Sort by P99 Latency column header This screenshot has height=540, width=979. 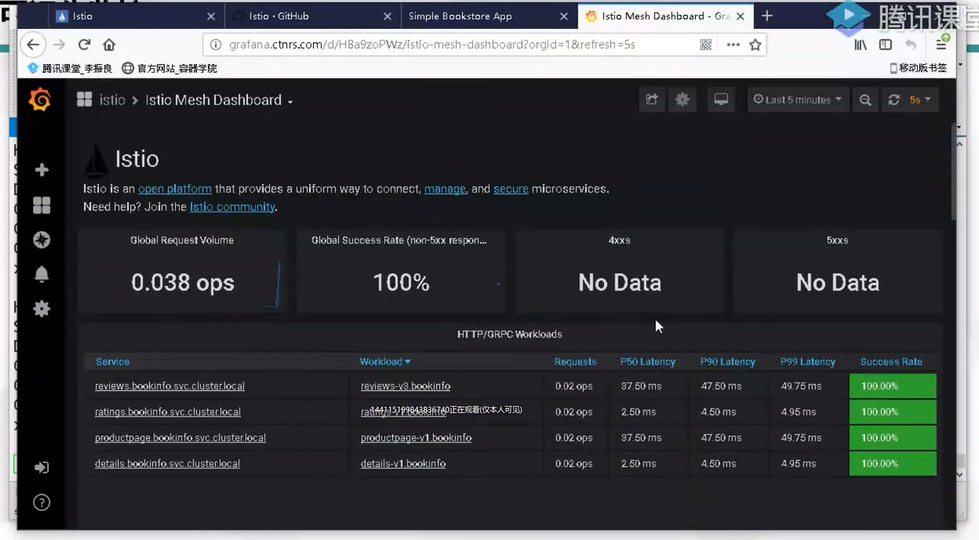pos(807,361)
